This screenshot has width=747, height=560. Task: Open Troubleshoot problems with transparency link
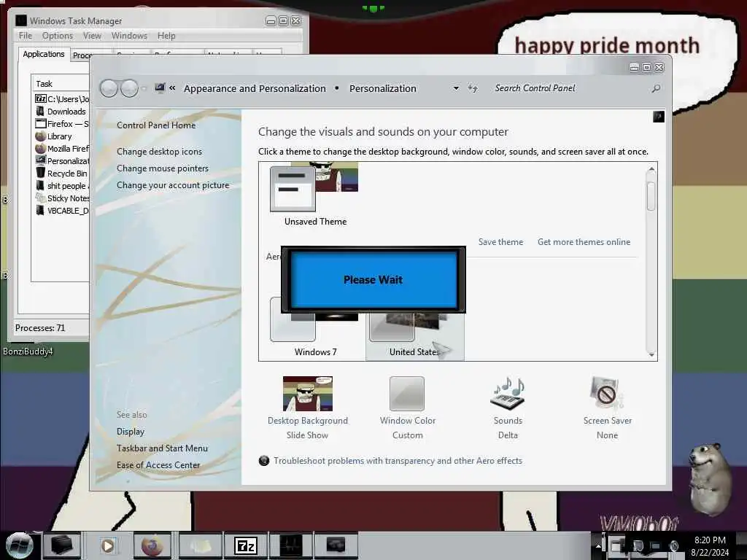coord(398,461)
